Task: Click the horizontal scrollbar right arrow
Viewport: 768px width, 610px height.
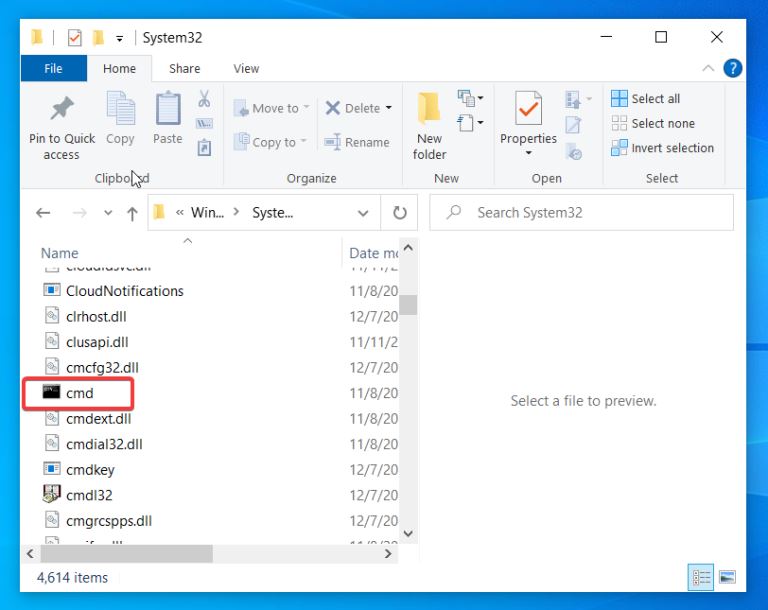Action: [x=388, y=554]
